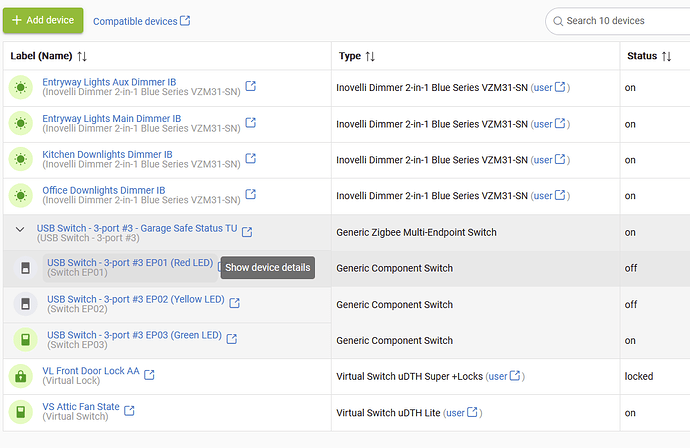Open the user driver link icon for Virtual Switch uDTH Lite
This screenshot has height=448, width=690.
click(472, 412)
